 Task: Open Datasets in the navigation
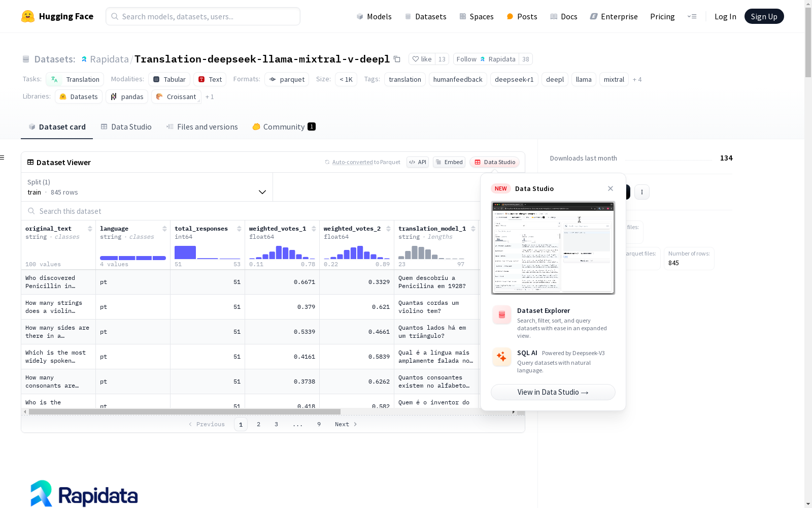coord(425,16)
